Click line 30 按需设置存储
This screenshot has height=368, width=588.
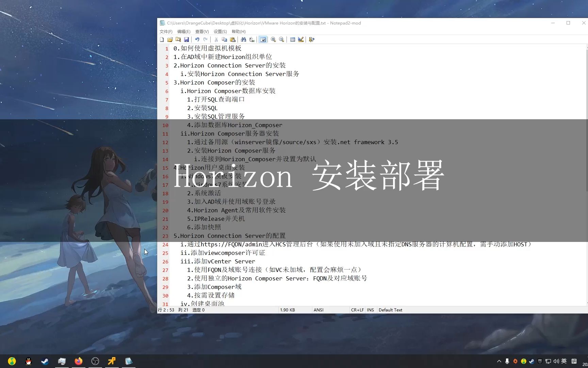click(x=214, y=295)
